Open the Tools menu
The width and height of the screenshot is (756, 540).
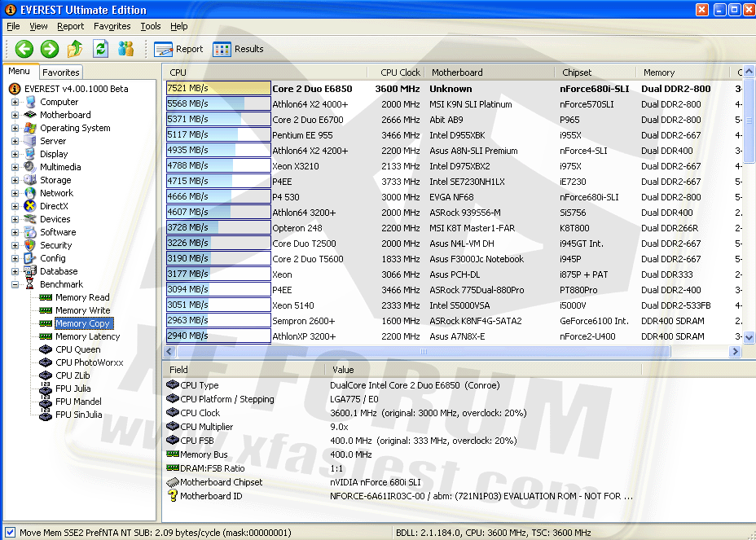[151, 27]
